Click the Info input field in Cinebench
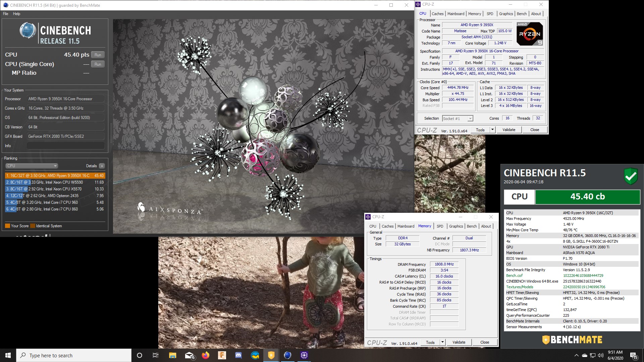This screenshot has height=362, width=644. 65,146
